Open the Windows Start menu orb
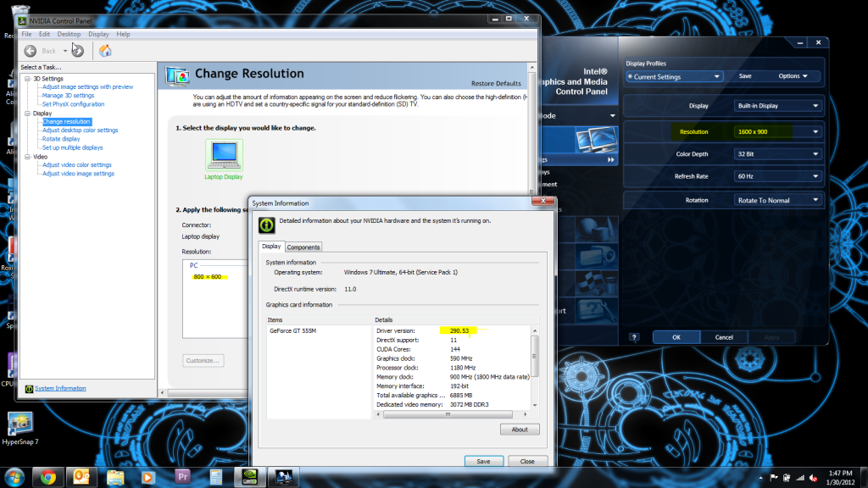Screen dimensions: 868x488 tap(14, 477)
